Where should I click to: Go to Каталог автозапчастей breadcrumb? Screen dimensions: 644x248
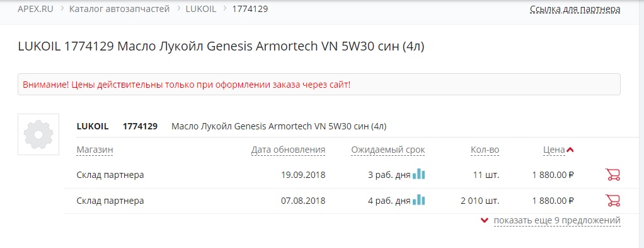[x=120, y=9]
